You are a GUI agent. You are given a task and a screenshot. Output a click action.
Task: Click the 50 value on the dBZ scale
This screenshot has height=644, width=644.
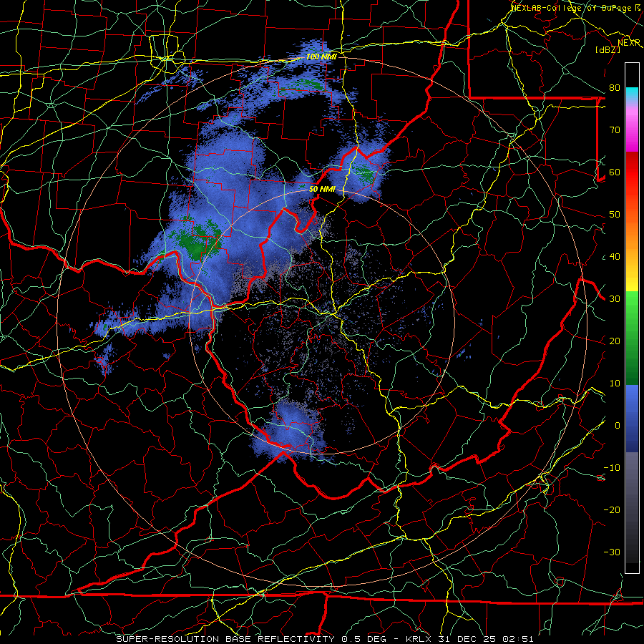click(x=615, y=215)
